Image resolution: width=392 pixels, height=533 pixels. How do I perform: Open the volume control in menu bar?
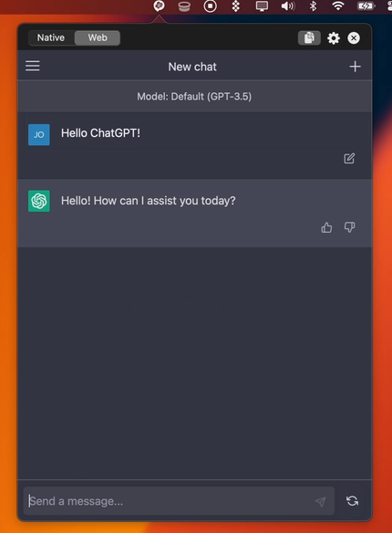[288, 6]
